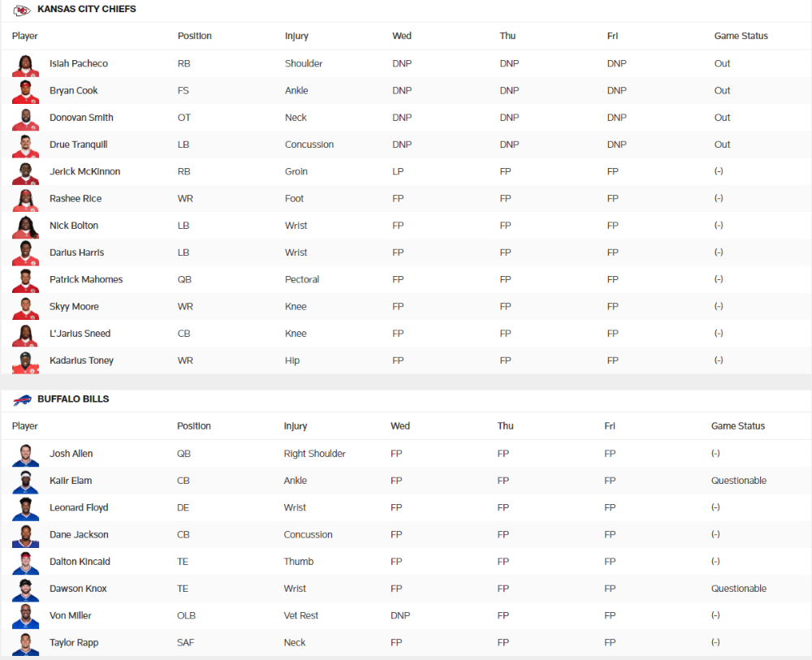Click the Taylor Rapp name link

(x=74, y=642)
